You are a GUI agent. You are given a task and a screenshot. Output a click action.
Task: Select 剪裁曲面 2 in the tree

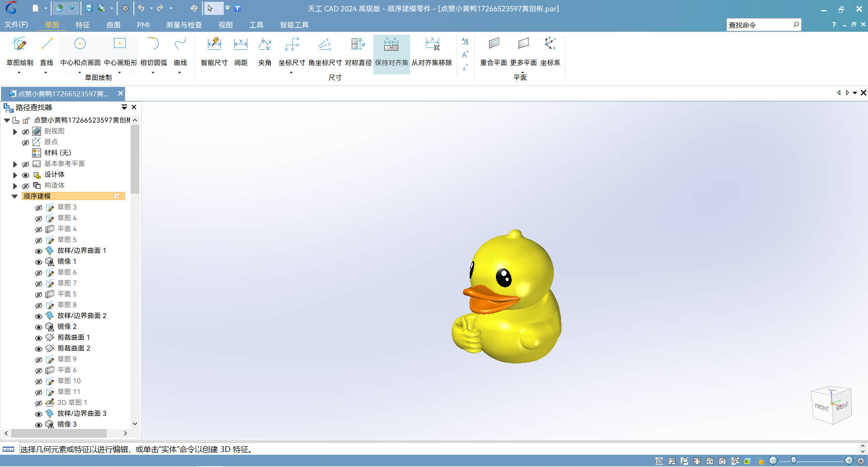74,348
